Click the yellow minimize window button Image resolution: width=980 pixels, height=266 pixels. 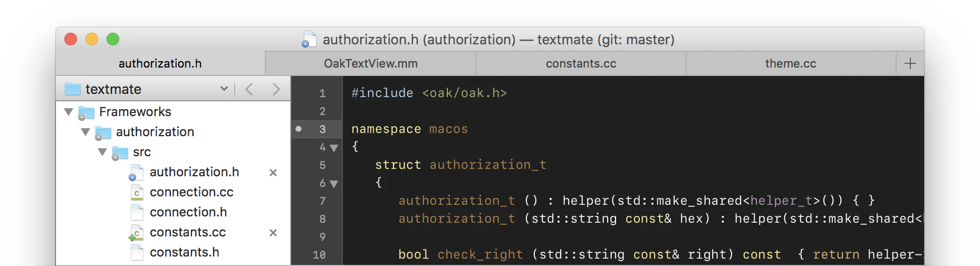coord(92,39)
